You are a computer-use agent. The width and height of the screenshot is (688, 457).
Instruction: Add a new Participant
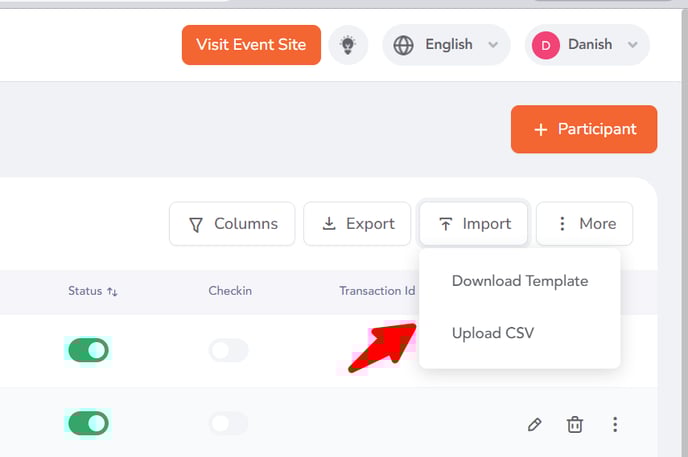pos(584,129)
